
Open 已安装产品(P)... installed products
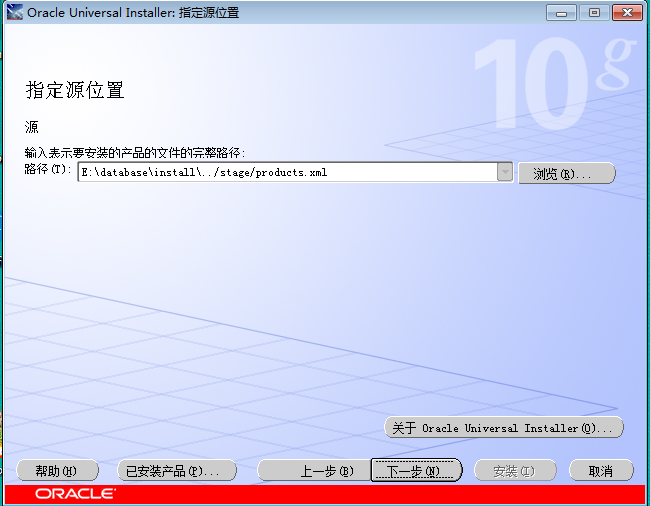[177, 470]
